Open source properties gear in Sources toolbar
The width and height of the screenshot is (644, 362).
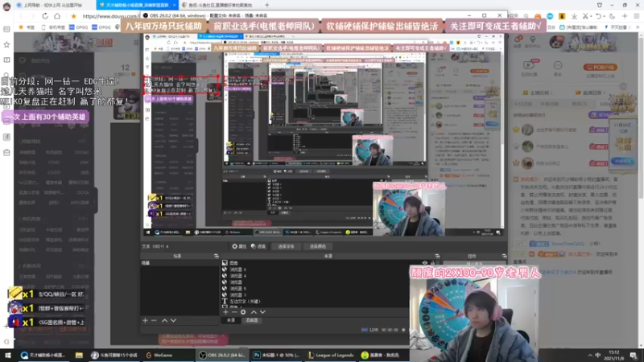[x=243, y=312]
